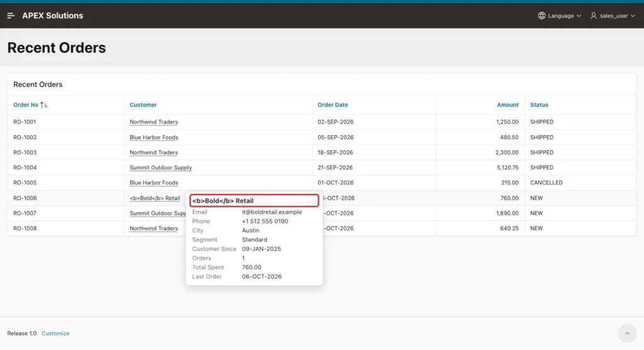Select order number RO-1006
This screenshot has height=350, width=644.
[x=25, y=198]
